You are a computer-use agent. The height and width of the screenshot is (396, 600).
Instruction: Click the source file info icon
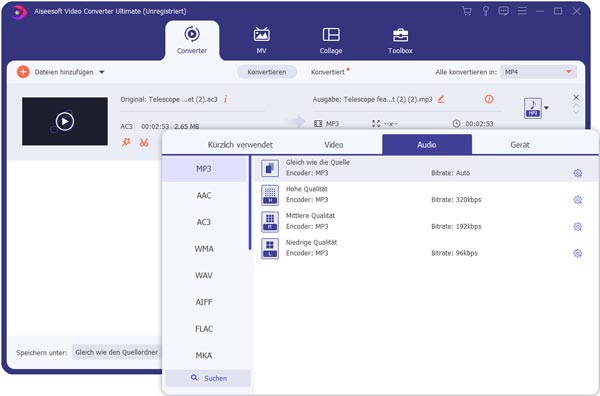pyautogui.click(x=225, y=99)
